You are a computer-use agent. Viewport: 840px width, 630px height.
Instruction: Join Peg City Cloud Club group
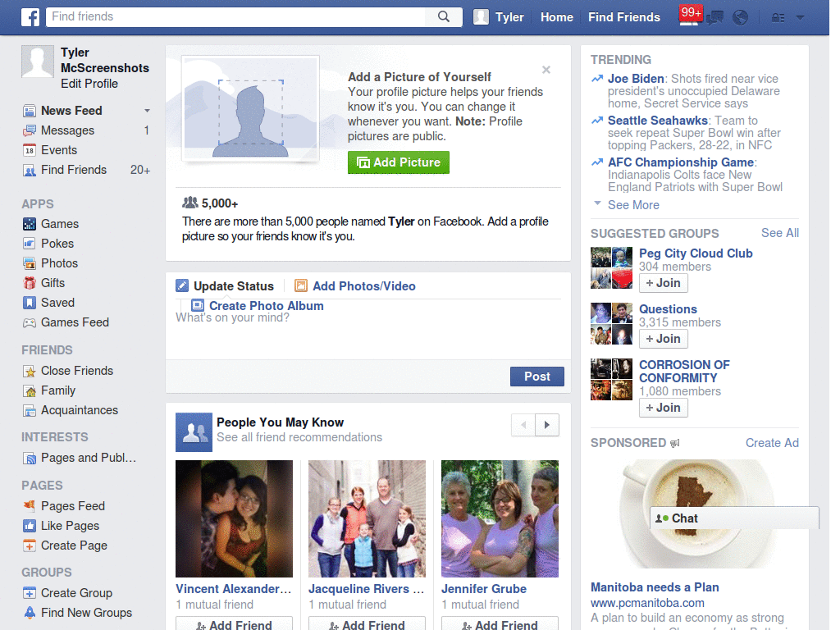663,283
